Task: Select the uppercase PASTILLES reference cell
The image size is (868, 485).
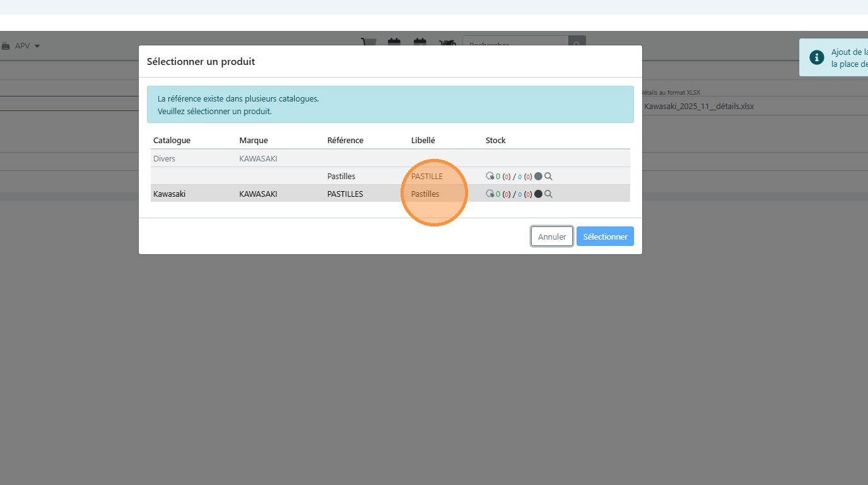Action: [345, 194]
